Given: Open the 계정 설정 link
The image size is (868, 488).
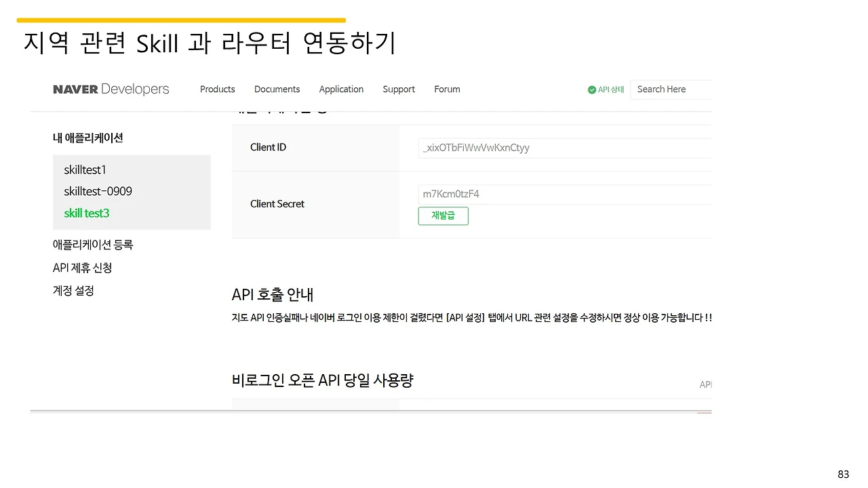Looking at the screenshot, I should point(73,290).
